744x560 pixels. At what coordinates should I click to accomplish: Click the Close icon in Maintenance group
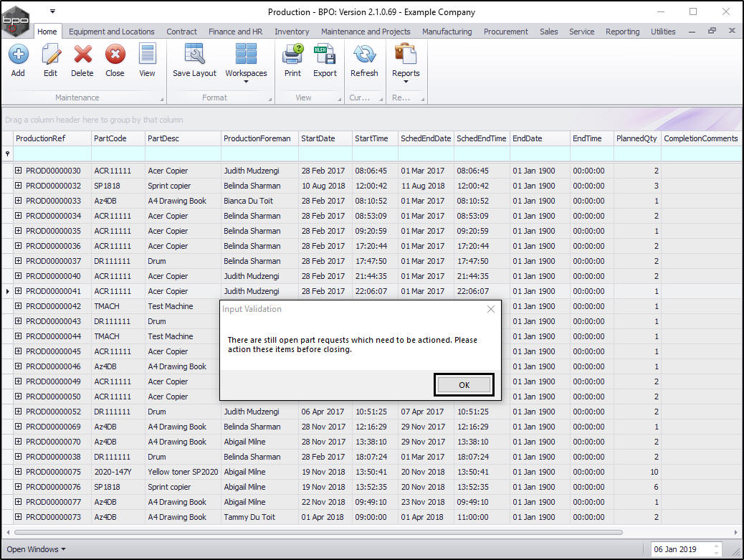(x=115, y=60)
